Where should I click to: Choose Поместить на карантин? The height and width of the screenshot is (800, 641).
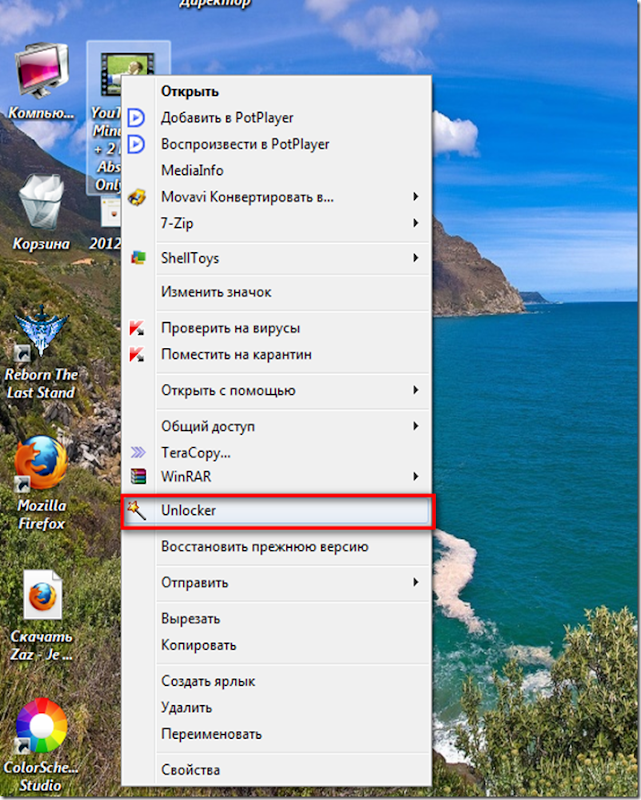point(276,355)
